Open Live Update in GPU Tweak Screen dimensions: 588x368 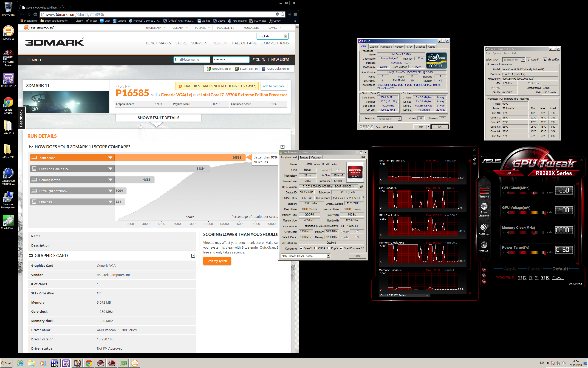click(484, 210)
